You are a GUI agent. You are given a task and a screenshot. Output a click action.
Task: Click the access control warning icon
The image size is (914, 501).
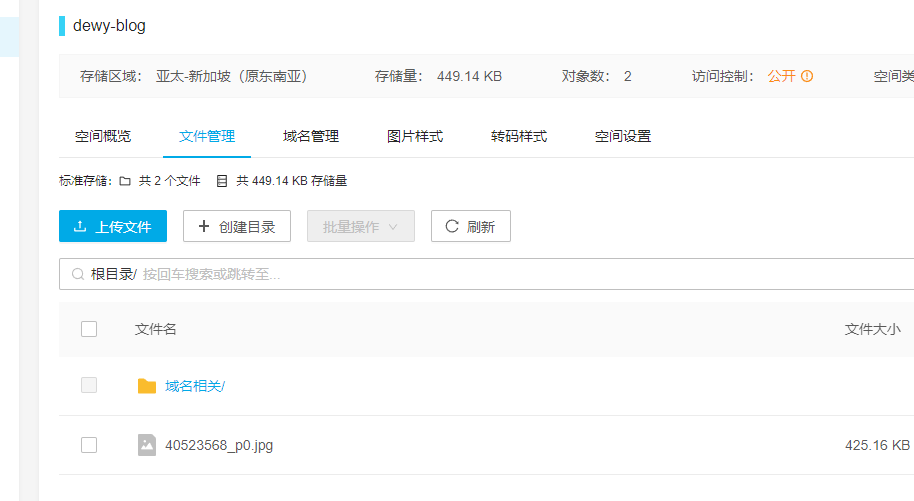point(807,76)
